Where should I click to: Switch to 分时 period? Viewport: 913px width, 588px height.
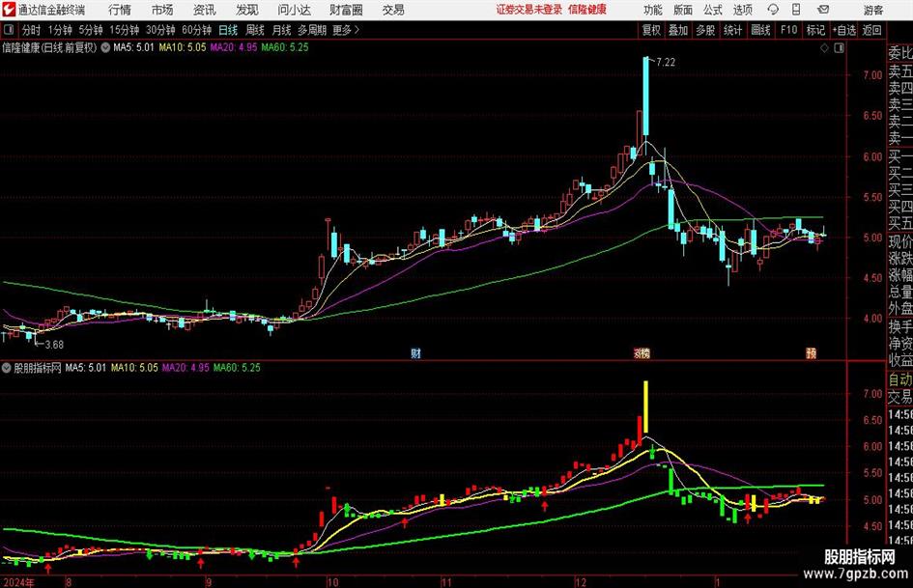tap(32, 30)
